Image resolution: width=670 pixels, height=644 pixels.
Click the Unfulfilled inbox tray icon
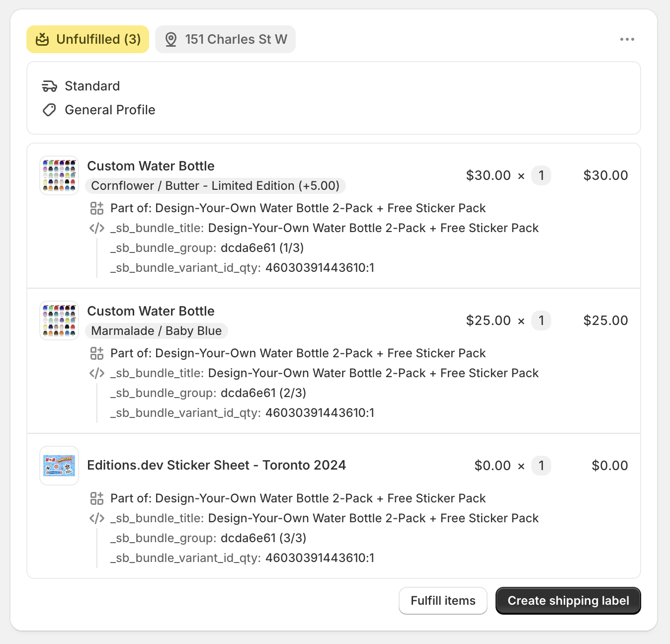point(43,39)
